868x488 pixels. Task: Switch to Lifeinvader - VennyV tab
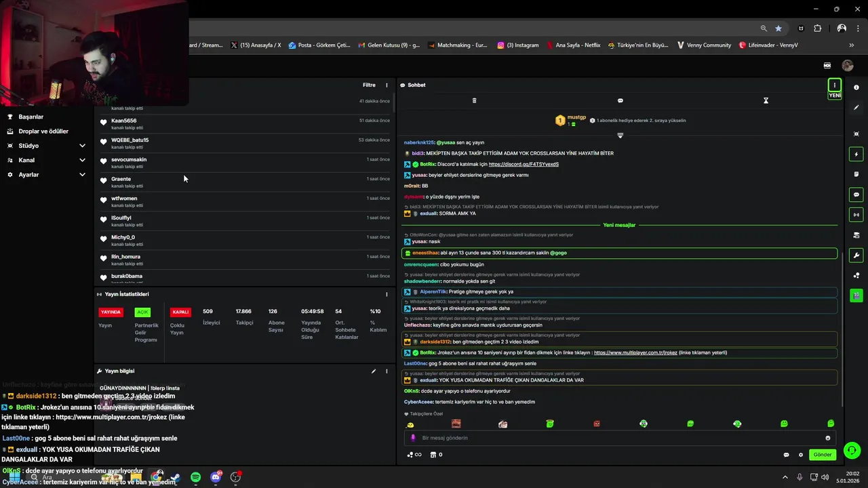[x=768, y=45]
